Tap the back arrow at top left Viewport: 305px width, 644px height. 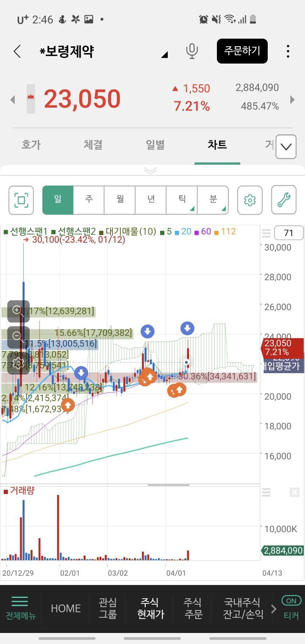(17, 51)
